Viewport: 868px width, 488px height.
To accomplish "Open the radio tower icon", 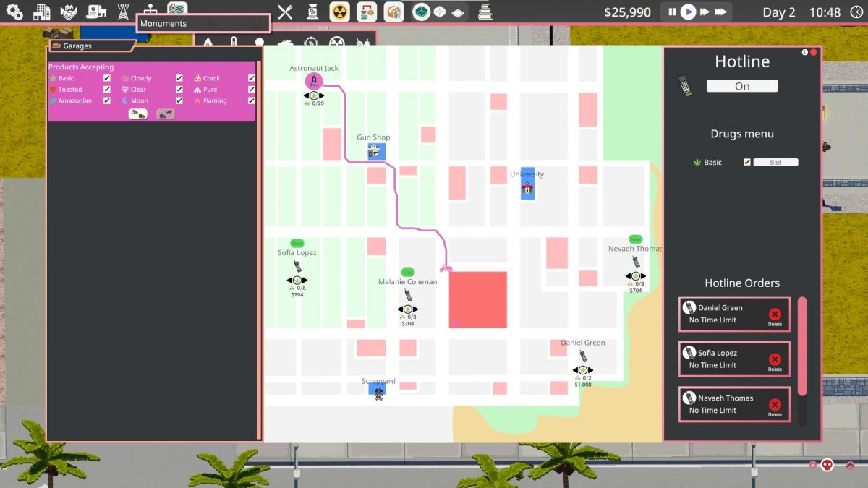I will pos(123,12).
